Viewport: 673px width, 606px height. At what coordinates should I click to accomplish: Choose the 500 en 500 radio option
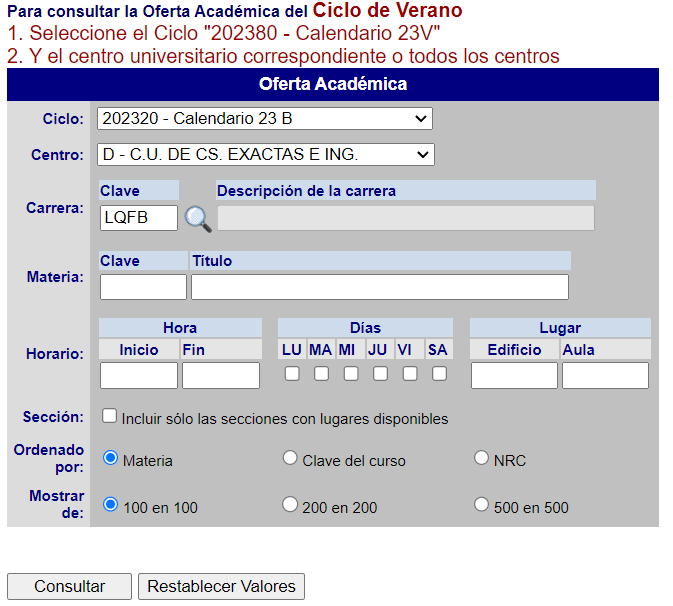[x=481, y=504]
